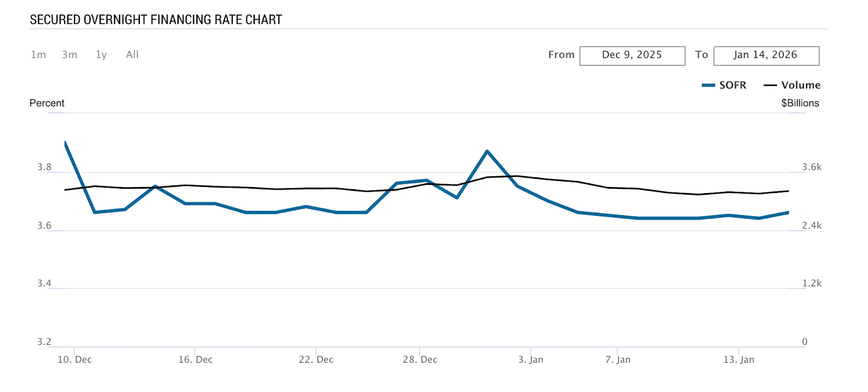
Task: Switch chart range to 3m
Action: click(x=69, y=55)
